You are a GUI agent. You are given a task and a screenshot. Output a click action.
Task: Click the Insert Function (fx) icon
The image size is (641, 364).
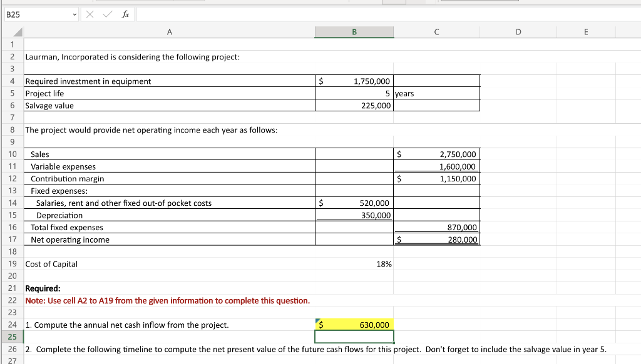124,14
